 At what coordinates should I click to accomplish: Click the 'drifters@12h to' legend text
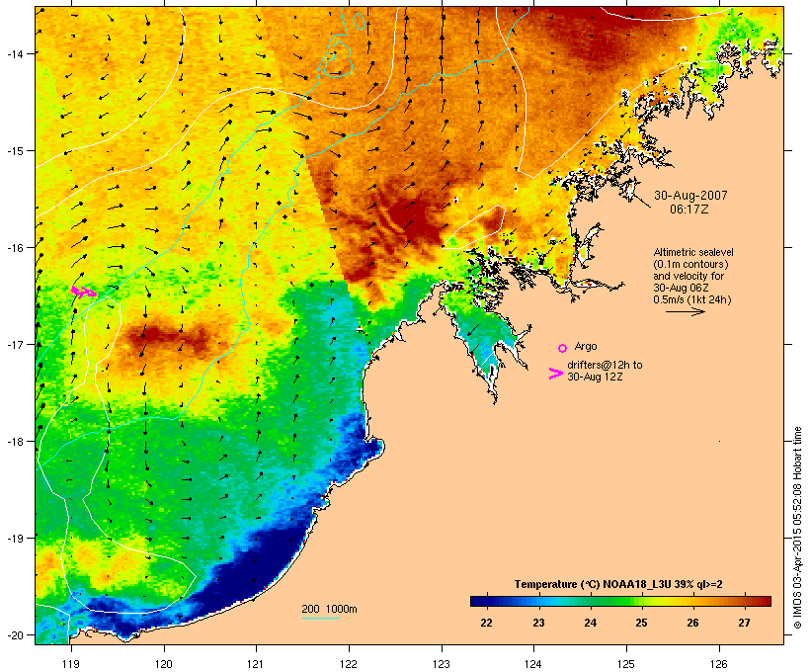605,365
